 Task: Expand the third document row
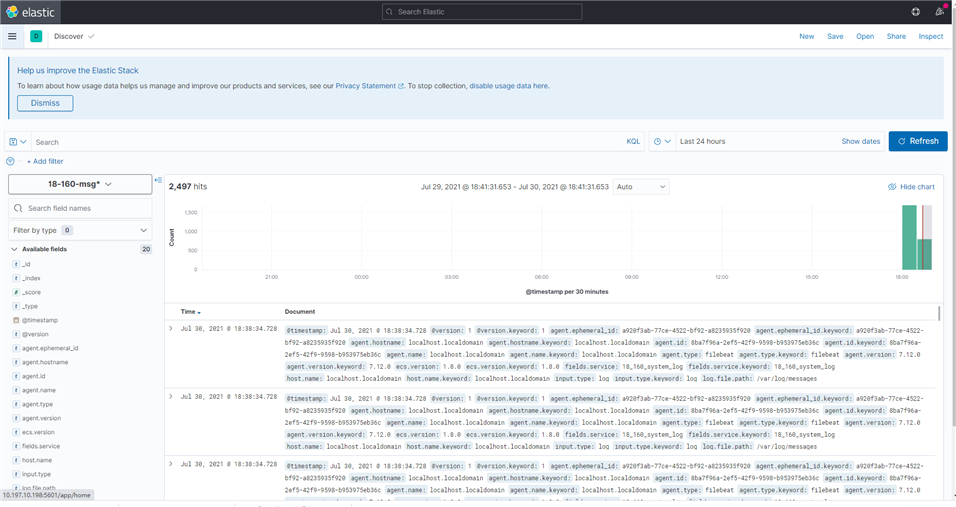click(x=171, y=464)
